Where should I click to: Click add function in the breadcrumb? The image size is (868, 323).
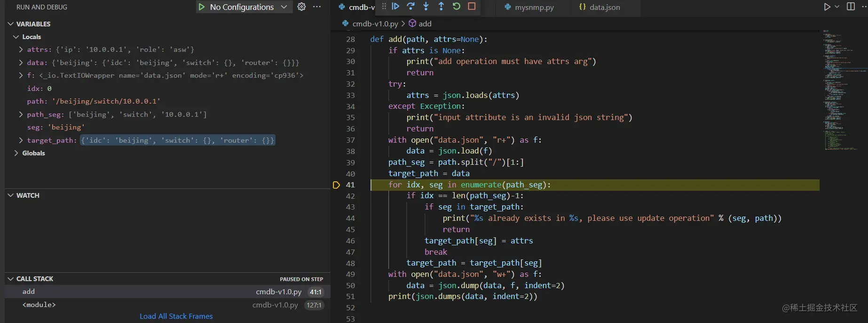coord(425,24)
